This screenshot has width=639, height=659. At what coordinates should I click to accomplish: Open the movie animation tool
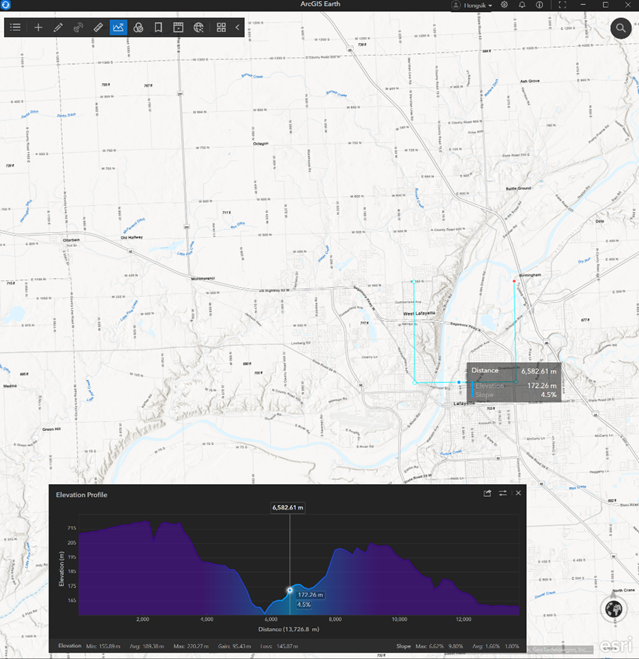point(178,27)
